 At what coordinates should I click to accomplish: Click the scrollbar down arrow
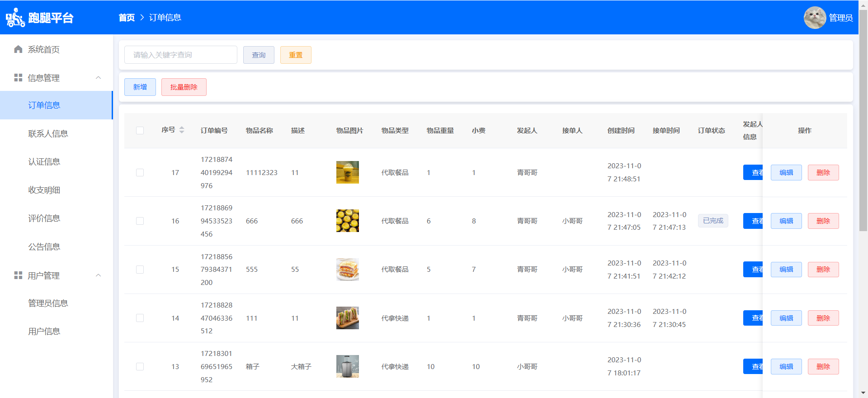point(863,393)
